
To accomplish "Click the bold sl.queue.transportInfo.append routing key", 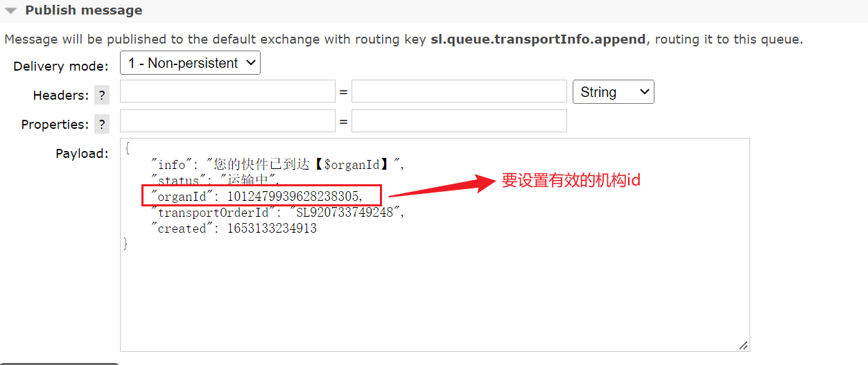I will pos(538,39).
